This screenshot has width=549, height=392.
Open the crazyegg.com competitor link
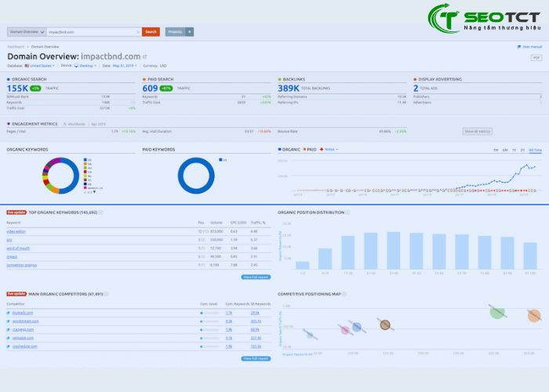pos(23,330)
